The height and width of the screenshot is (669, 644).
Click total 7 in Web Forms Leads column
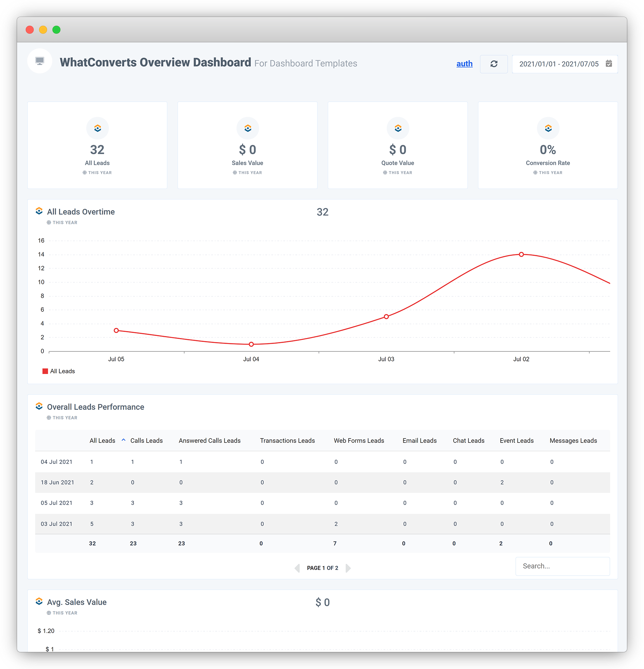point(335,544)
